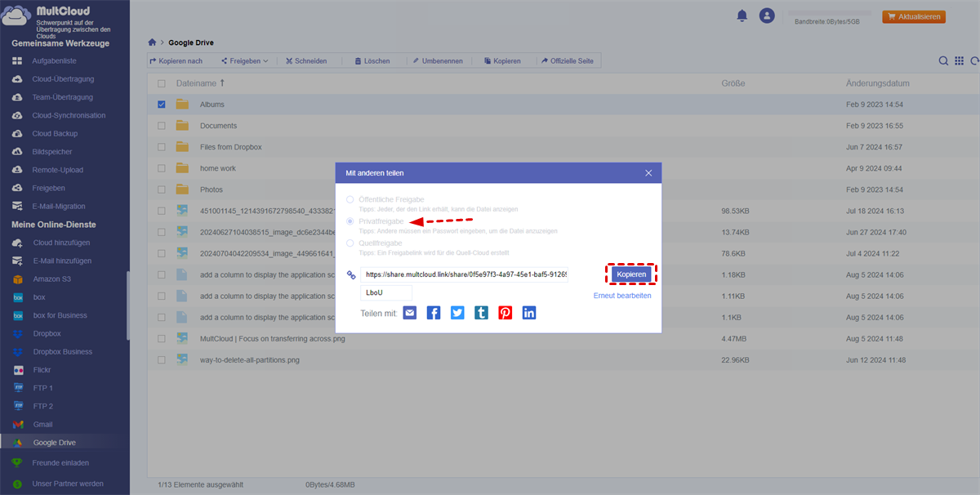Screen dimensions: 980x495
Task: Close the Mit anderen teilen dialog
Action: tap(648, 173)
